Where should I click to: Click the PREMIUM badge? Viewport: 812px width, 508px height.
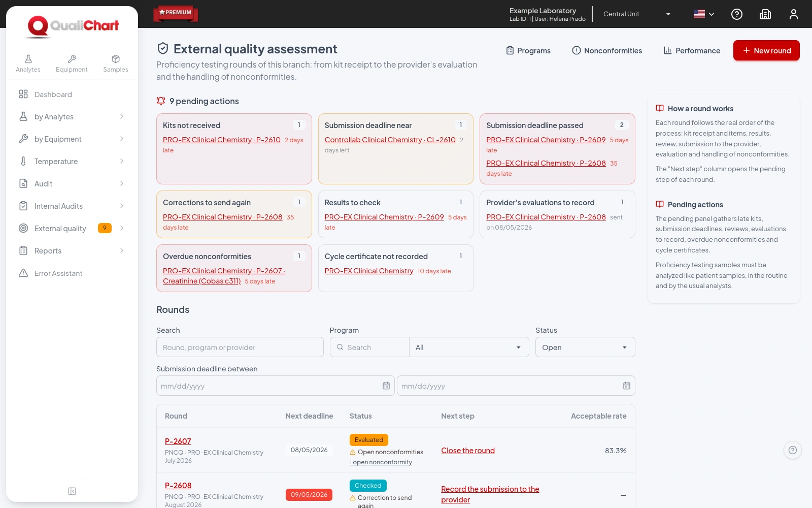tap(176, 13)
